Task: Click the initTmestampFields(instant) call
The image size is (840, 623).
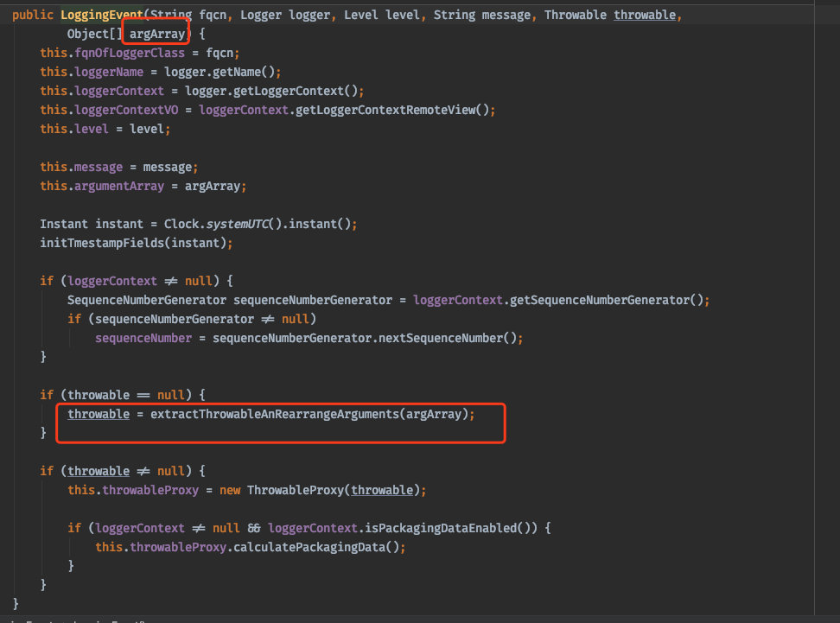Action: (x=133, y=243)
